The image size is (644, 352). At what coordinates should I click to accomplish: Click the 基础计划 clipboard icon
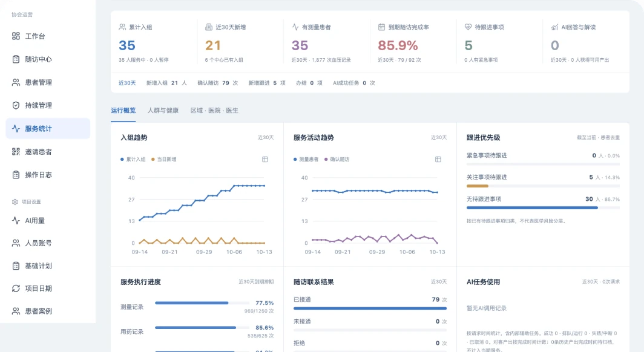click(16, 266)
